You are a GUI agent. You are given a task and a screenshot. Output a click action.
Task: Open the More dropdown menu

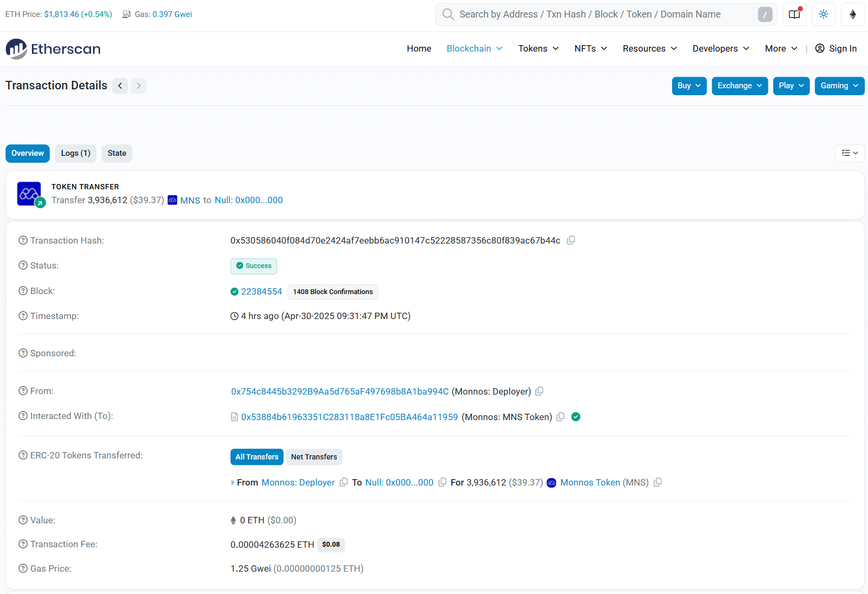781,48
